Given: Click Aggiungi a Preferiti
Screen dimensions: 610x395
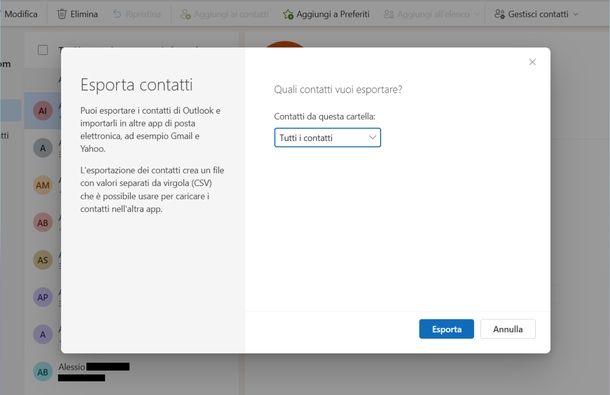Looking at the screenshot, I should 326,14.
